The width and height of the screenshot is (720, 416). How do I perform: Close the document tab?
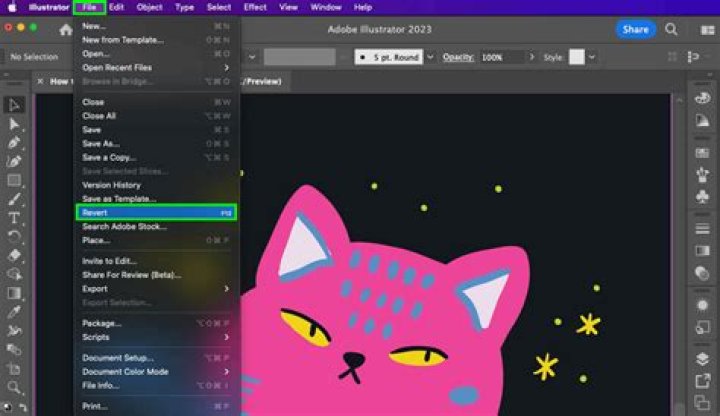pos(40,81)
